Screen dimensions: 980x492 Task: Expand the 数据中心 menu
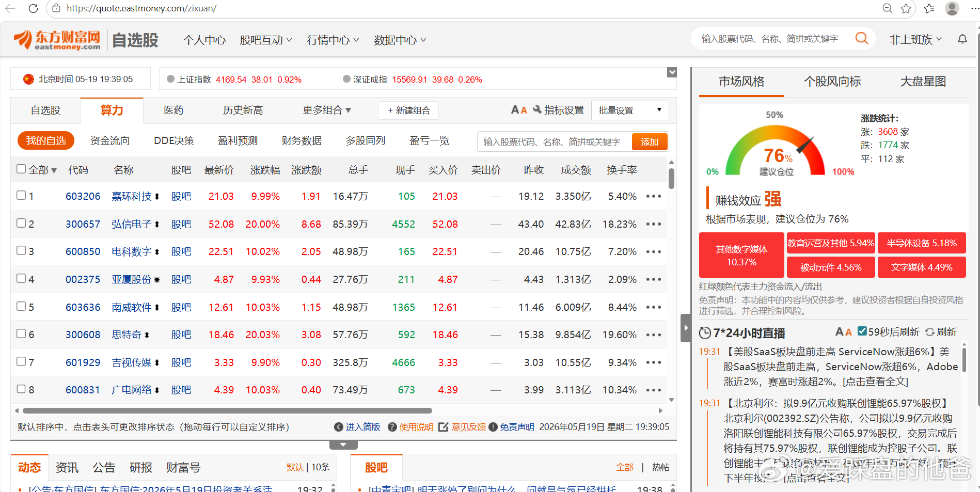click(x=400, y=40)
